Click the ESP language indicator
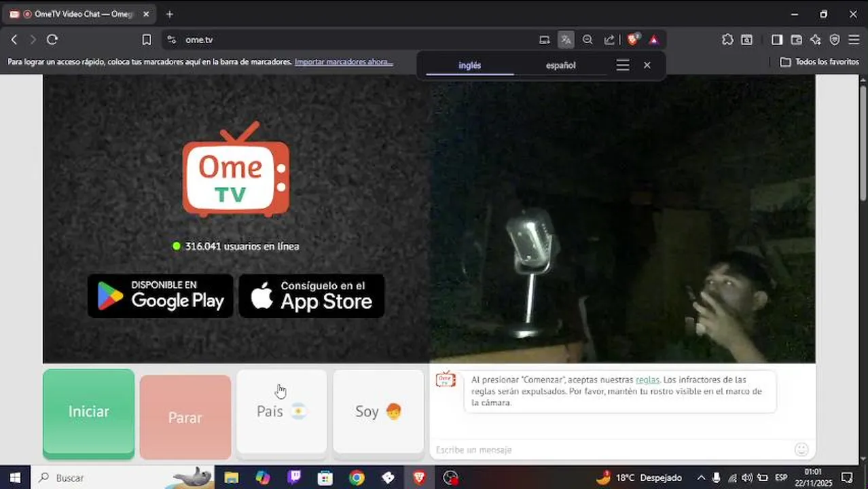Image resolution: width=868 pixels, height=489 pixels. (x=781, y=477)
